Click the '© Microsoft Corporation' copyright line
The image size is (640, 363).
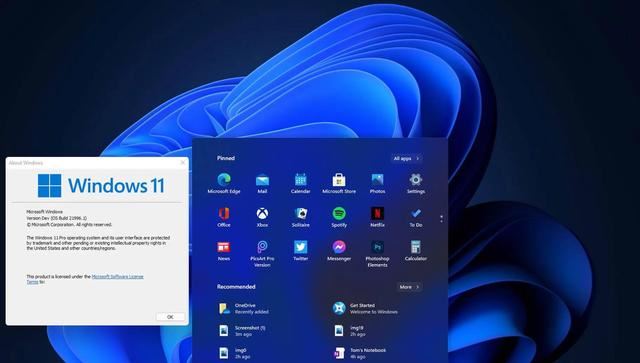point(69,225)
